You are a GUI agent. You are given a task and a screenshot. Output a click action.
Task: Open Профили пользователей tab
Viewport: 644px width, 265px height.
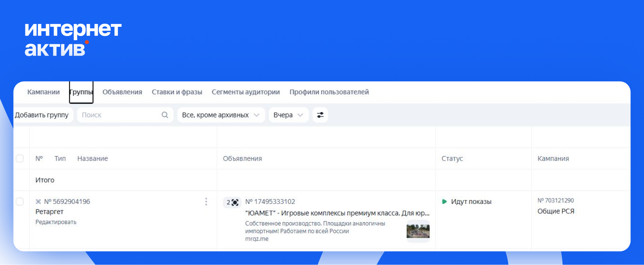click(329, 92)
